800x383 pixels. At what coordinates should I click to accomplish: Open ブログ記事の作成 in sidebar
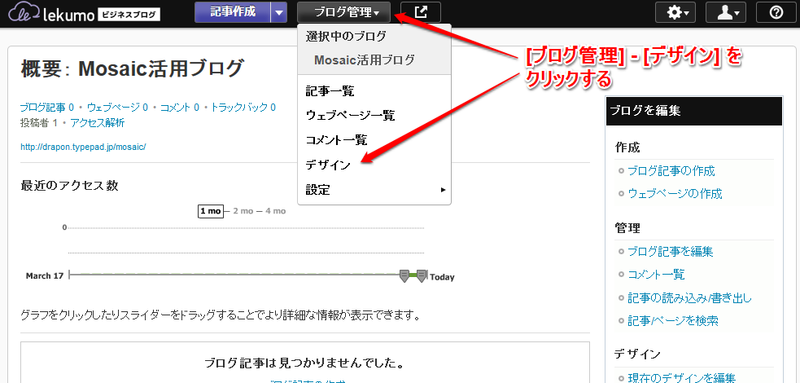point(671,171)
